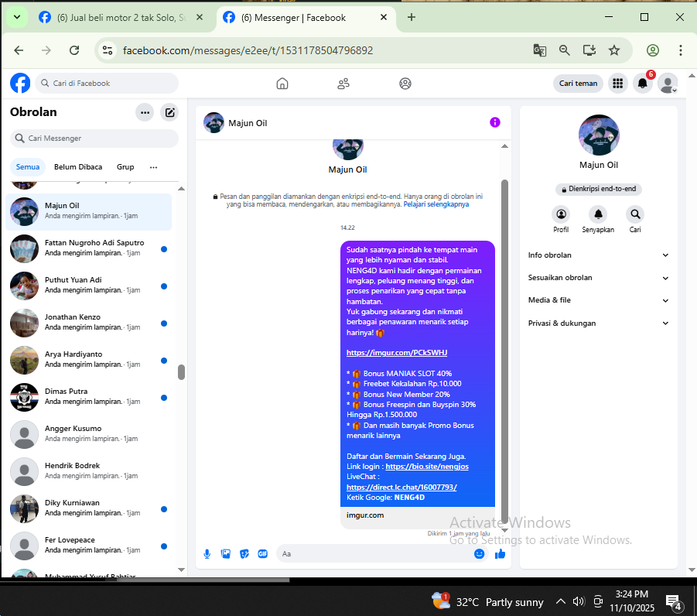Send a thumbs-up like
The width and height of the screenshot is (697, 616).
[x=500, y=554]
